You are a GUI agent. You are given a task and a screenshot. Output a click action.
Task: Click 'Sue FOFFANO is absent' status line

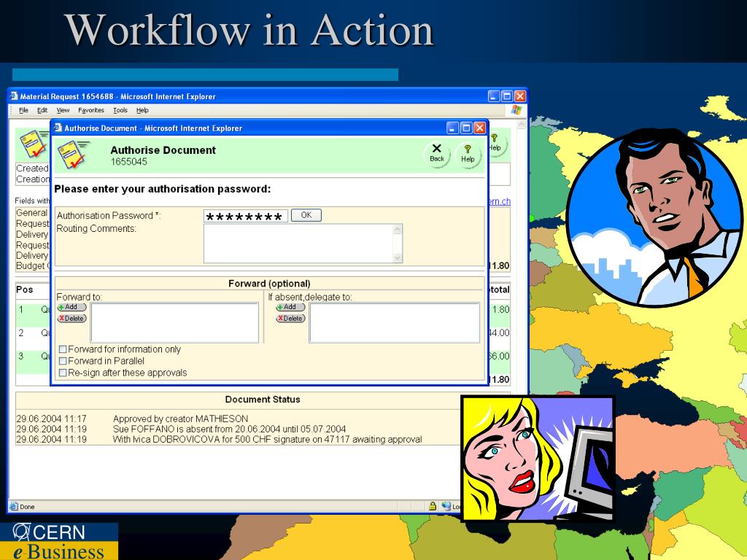pyautogui.click(x=229, y=429)
